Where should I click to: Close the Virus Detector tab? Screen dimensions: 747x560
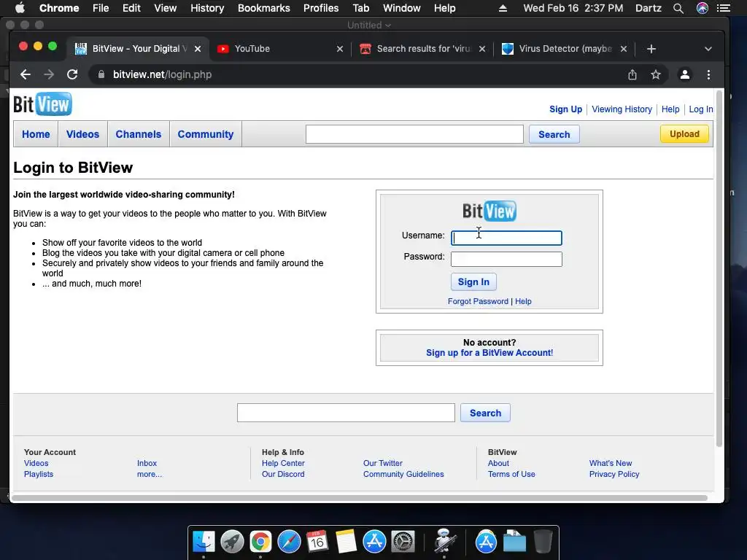coord(624,49)
